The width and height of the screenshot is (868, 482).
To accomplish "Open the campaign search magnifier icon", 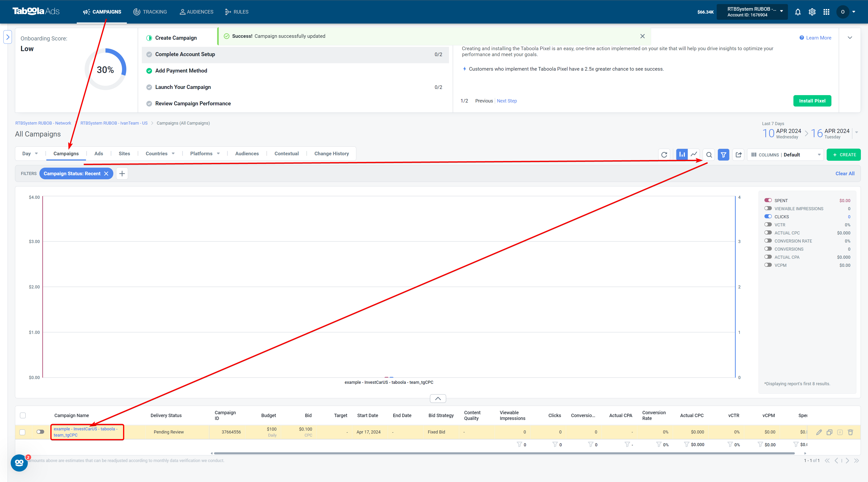I will 709,155.
